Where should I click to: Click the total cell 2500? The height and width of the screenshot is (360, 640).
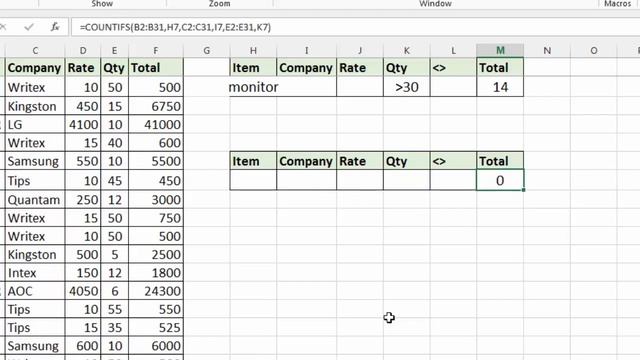[156, 254]
